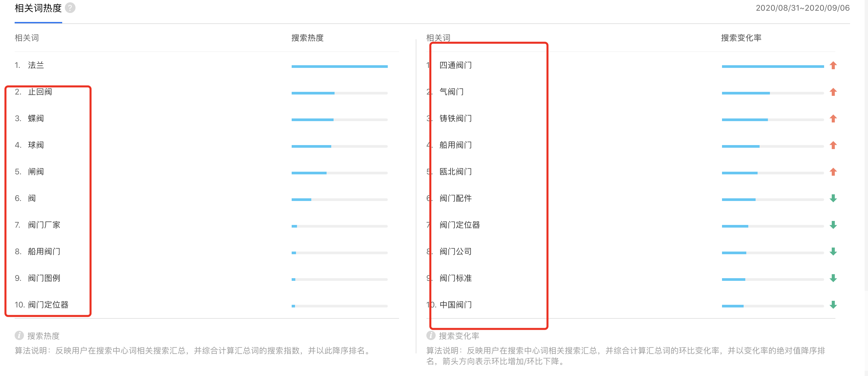Click the 搜索变化率 column header
Screen dimensions: 868x376
tap(741, 38)
